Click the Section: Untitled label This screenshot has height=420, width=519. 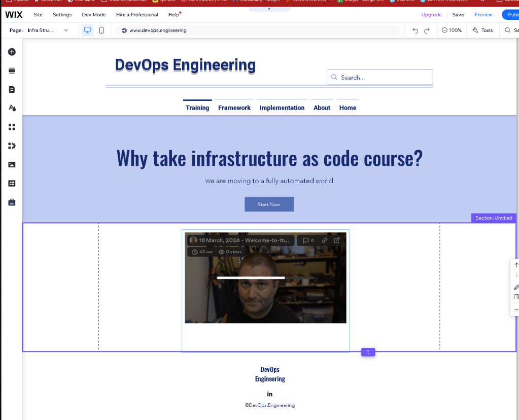pyautogui.click(x=494, y=218)
